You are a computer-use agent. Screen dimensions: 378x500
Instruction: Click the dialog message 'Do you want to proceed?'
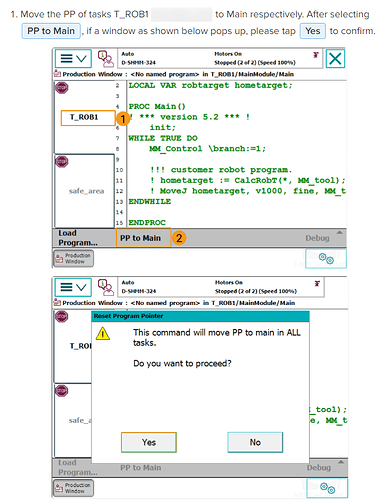182,363
